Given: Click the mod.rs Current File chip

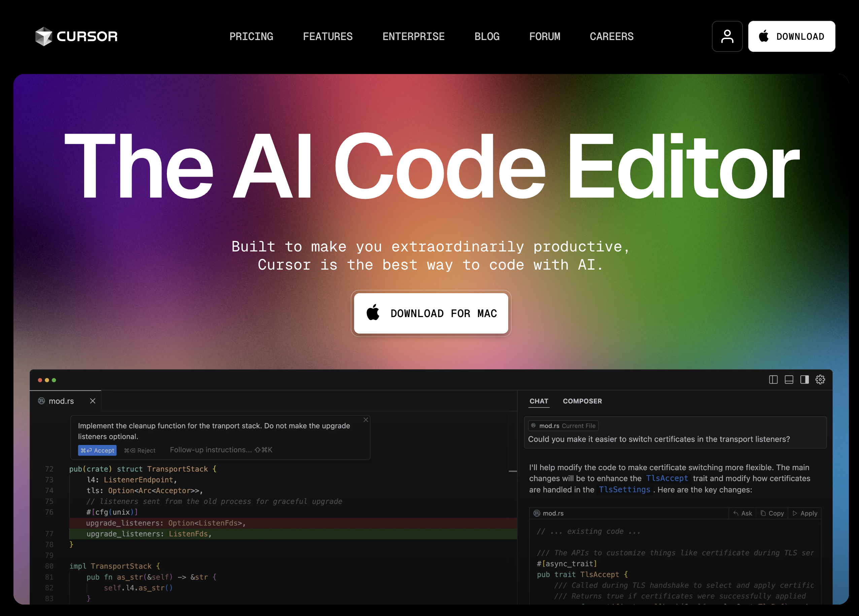Looking at the screenshot, I should 563,426.
